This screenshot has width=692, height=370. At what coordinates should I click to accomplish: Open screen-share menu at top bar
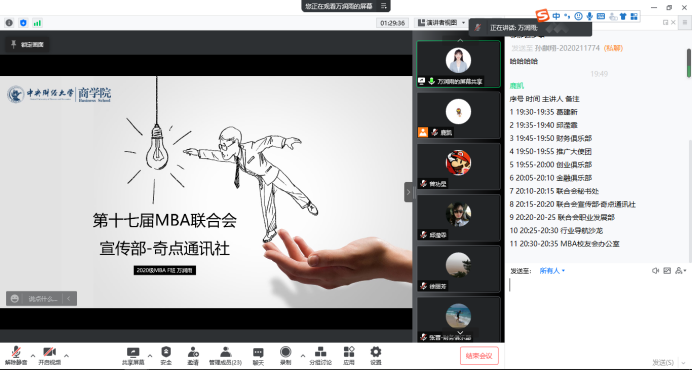click(x=384, y=6)
